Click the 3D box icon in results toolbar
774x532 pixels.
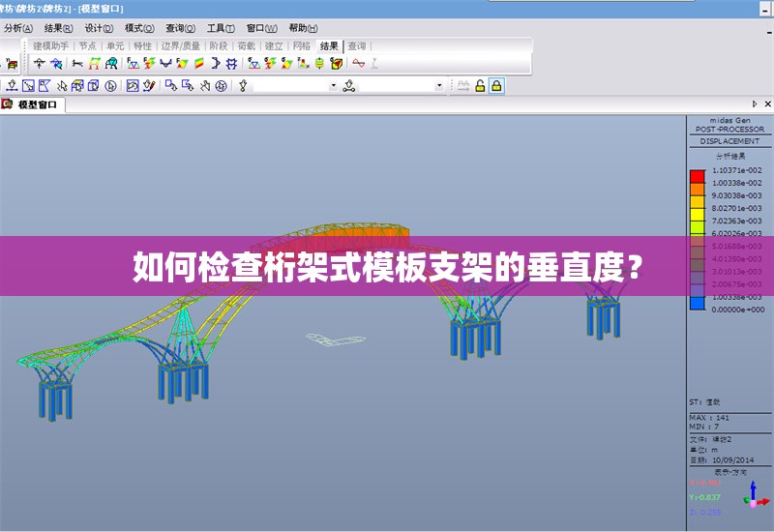(337, 64)
